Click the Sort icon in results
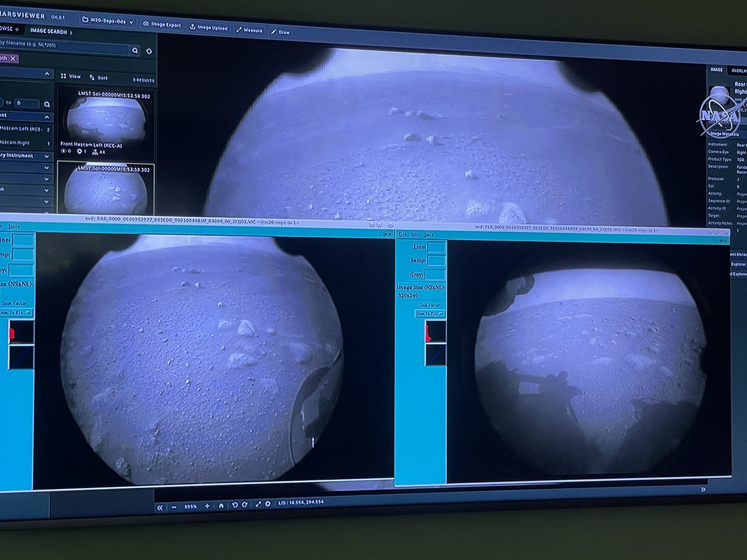 (x=98, y=78)
